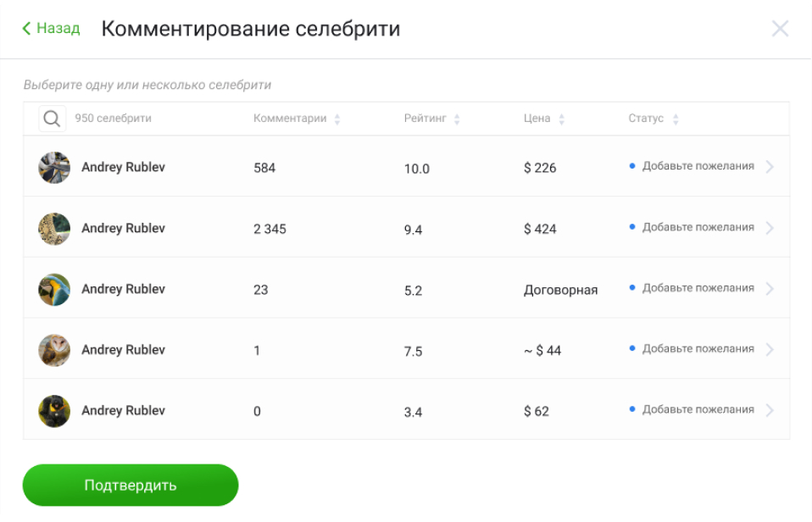Screen dimensions: 812x522
Task: Click the owl avatar in the fourth row
Action: point(54,350)
